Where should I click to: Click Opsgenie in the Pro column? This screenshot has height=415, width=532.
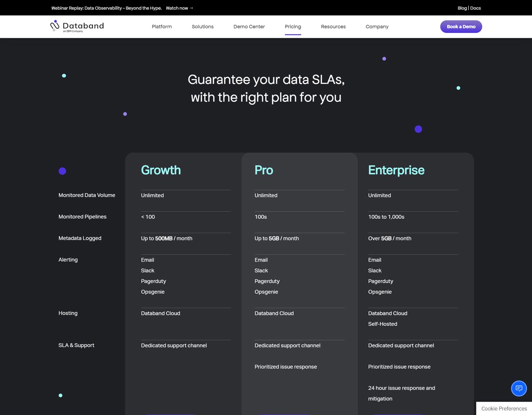pos(266,292)
